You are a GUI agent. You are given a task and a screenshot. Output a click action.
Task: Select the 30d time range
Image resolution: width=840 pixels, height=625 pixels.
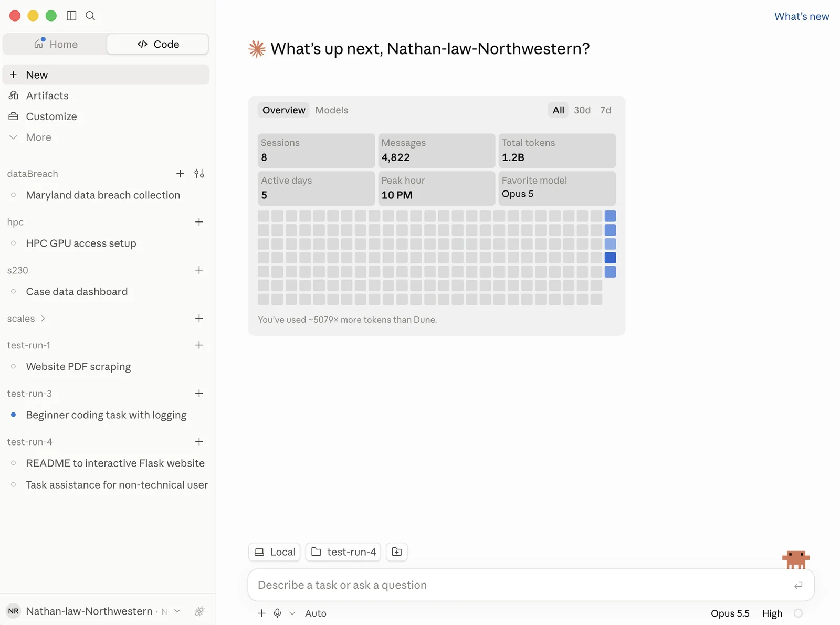pyautogui.click(x=582, y=110)
